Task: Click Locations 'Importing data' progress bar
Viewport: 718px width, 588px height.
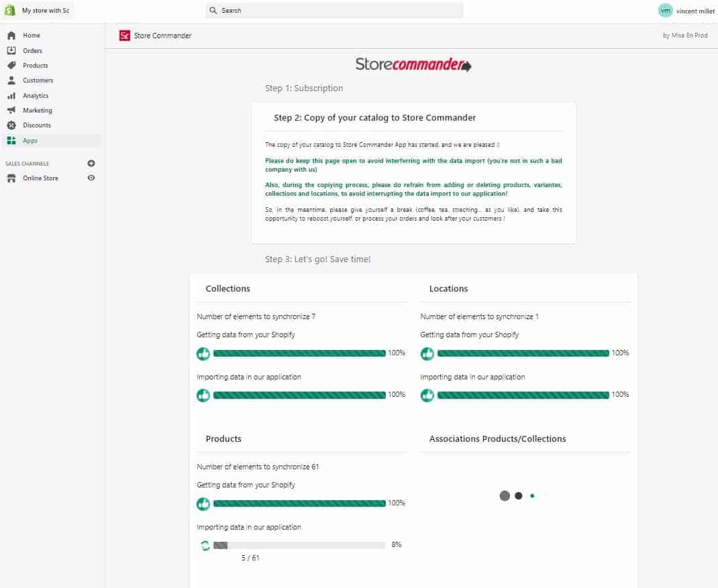Action: 523,395
